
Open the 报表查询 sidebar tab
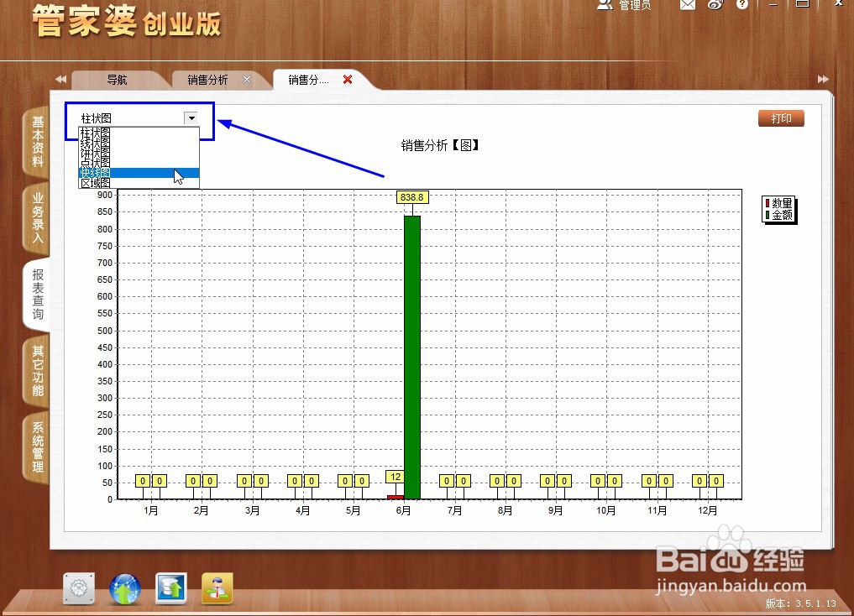pyautogui.click(x=37, y=294)
